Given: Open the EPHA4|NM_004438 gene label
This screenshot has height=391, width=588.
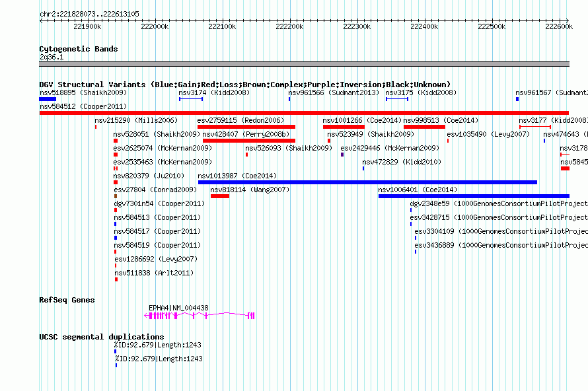Looking at the screenshot, I should point(178,308).
